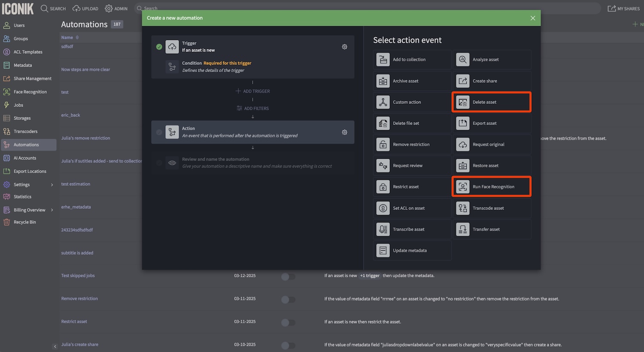The width and height of the screenshot is (644, 352).
Task: Select the Archive asset action
Action: [411, 81]
